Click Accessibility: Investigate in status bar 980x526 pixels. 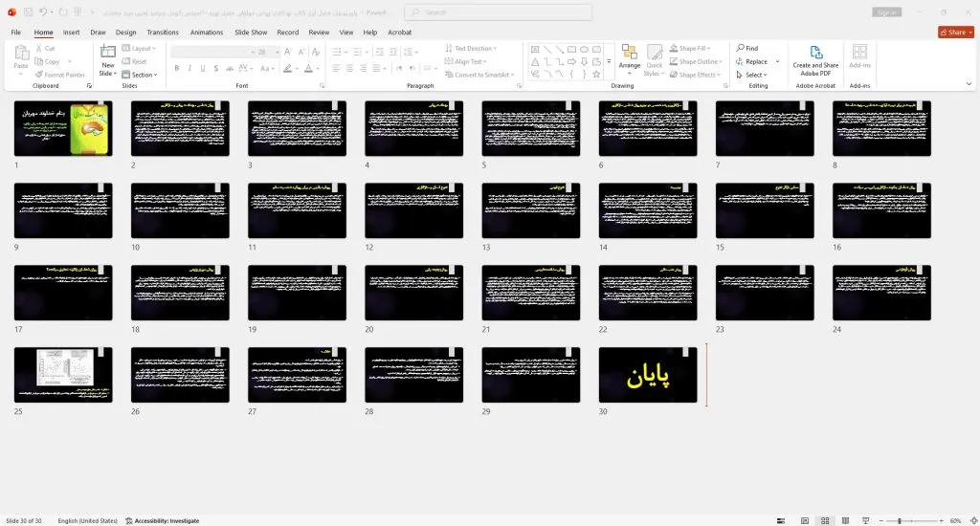(x=162, y=520)
